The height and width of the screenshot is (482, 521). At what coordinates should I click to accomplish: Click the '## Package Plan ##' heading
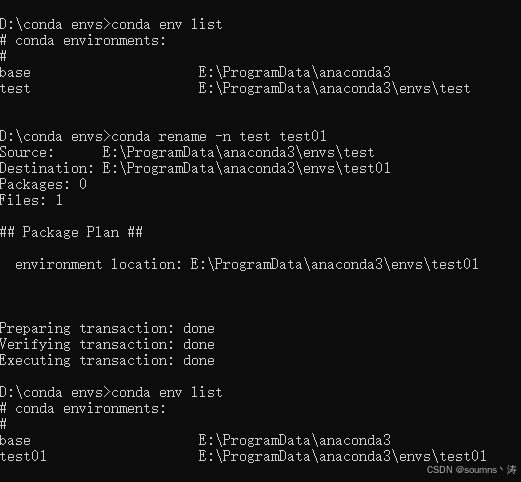(x=71, y=232)
